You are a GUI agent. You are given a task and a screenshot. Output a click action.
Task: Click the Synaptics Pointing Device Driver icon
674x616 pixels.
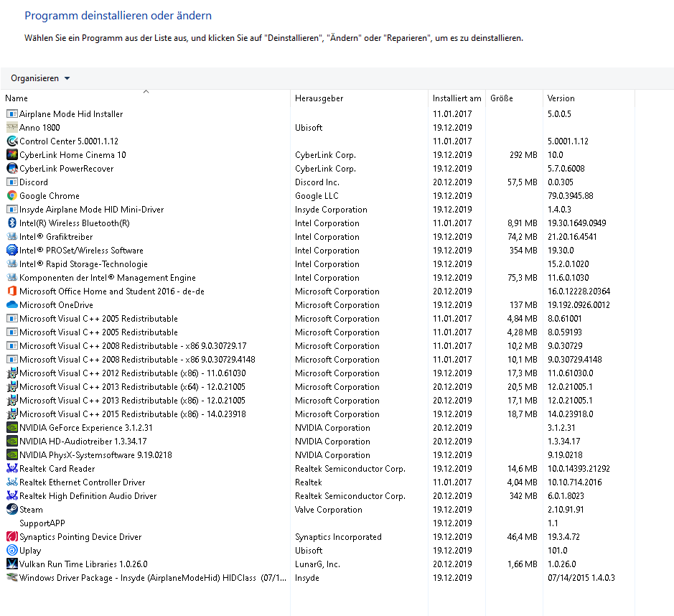12,537
